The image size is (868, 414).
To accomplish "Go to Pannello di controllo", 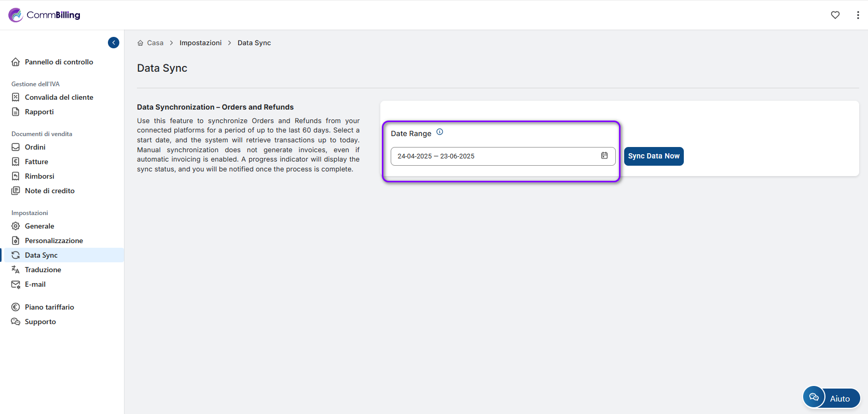I will pyautogui.click(x=59, y=62).
